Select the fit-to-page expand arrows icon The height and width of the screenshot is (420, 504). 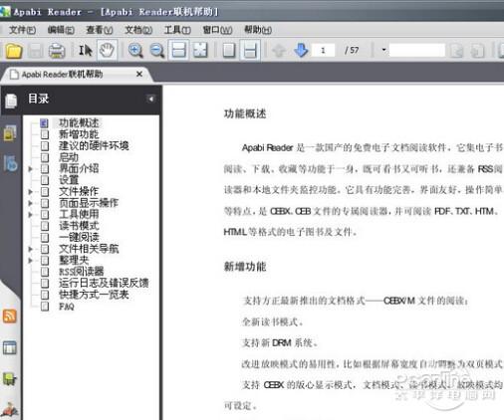(x=200, y=51)
